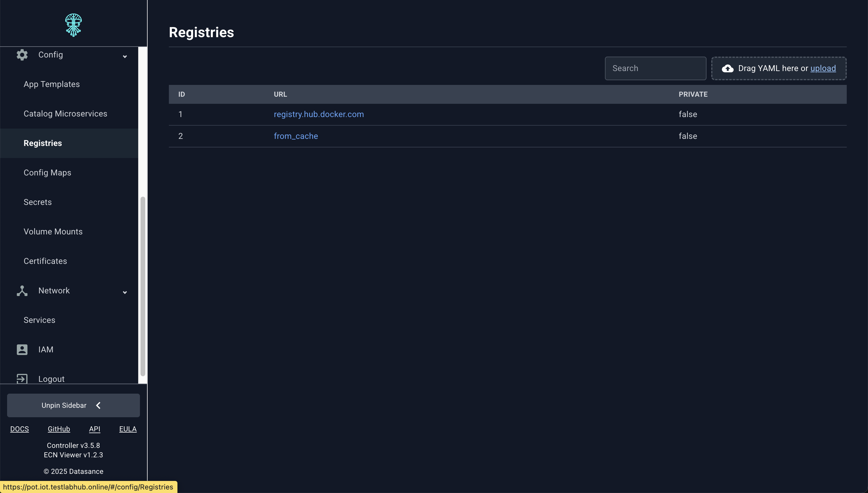Viewport: 868px width, 493px height.
Task: Open the GitHub link in the footer
Action: (x=59, y=429)
